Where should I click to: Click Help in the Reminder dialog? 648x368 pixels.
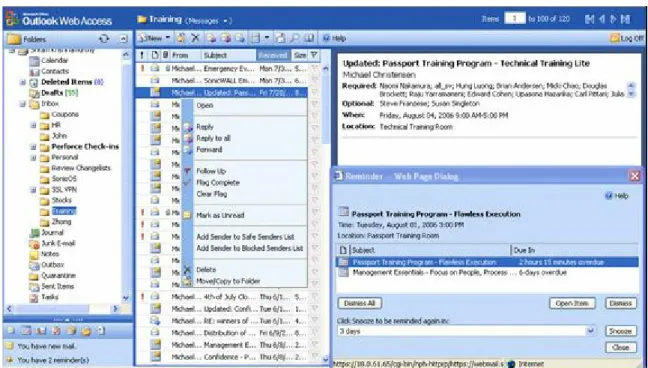(617, 196)
